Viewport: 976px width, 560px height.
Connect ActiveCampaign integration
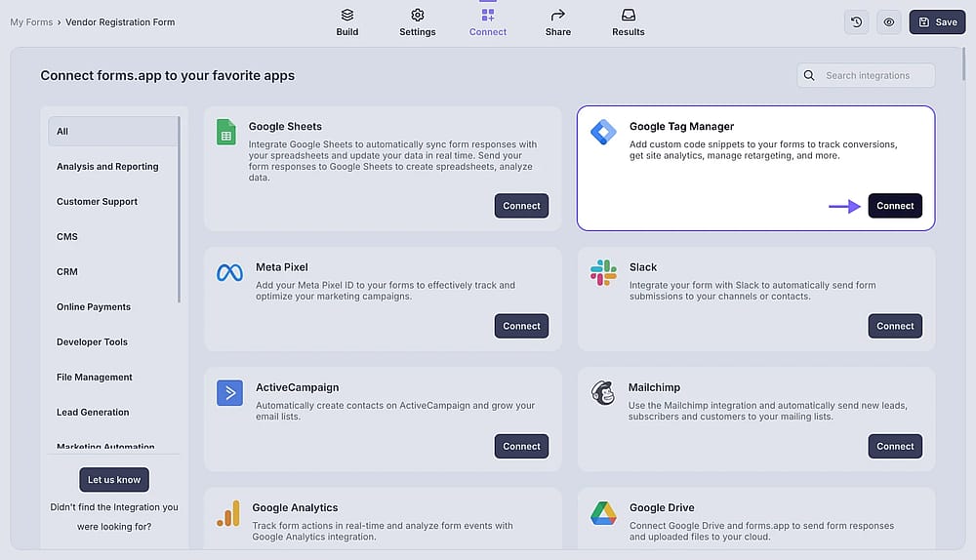point(521,446)
